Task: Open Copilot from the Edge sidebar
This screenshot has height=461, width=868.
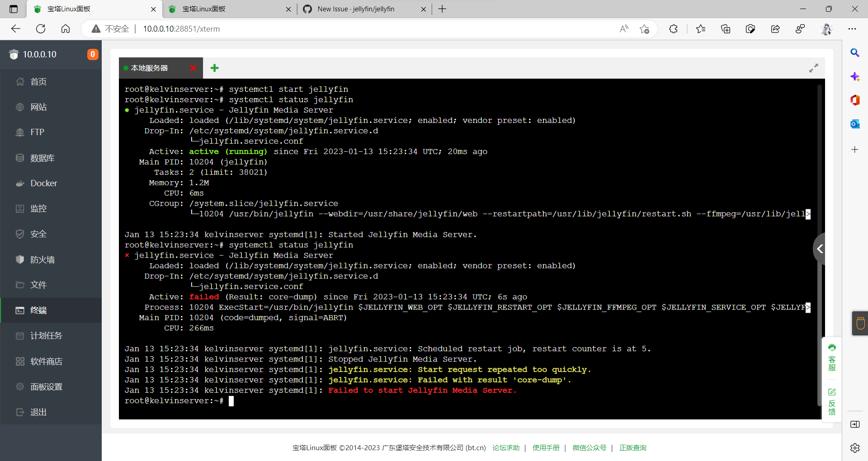Action: tap(855, 77)
